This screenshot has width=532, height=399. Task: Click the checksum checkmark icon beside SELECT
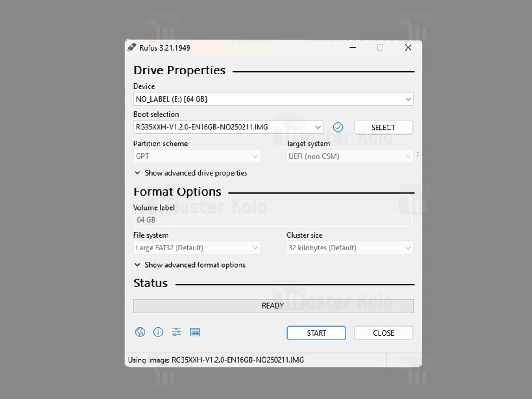[x=338, y=128]
